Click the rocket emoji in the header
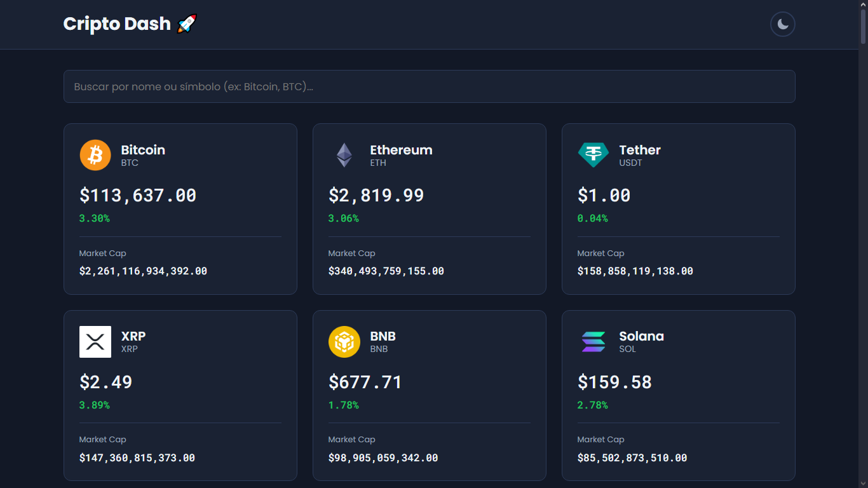This screenshot has height=488, width=868. pos(187,24)
